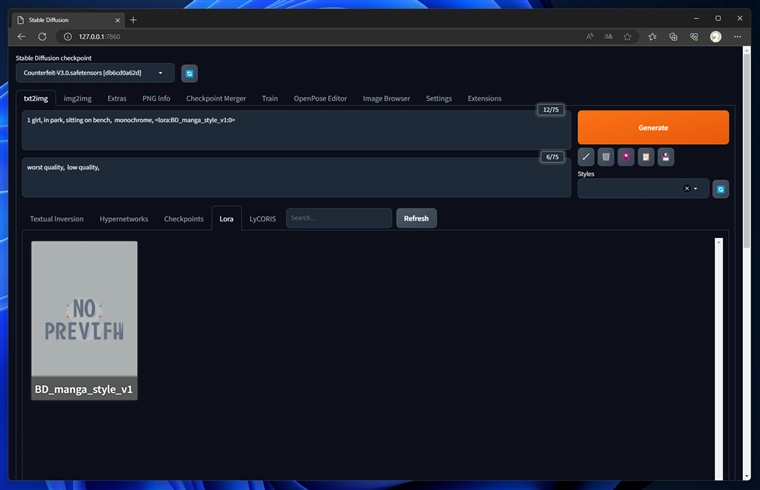Screen dimensions: 760x490
Task: Open a new browser tab
Action: tap(133, 20)
